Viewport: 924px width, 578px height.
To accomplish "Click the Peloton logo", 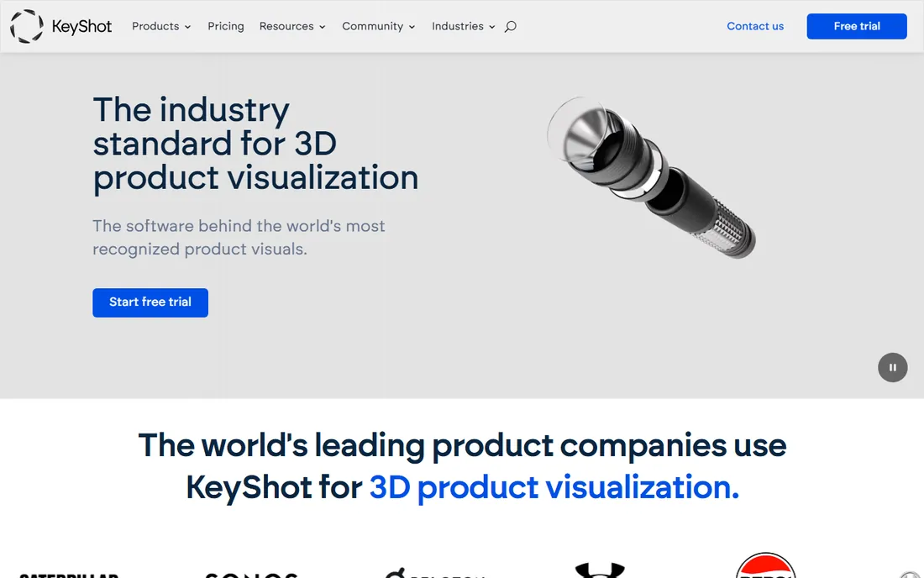I will pos(435,573).
